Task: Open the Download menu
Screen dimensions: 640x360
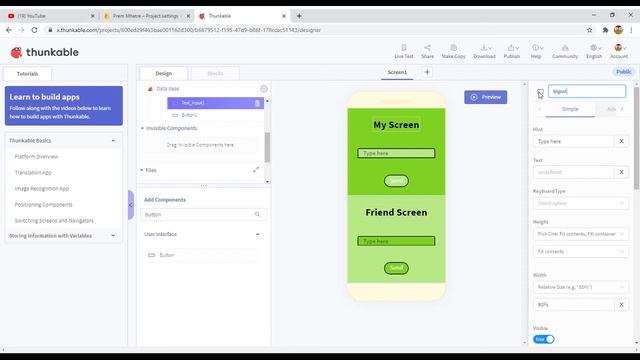Action: (484, 51)
